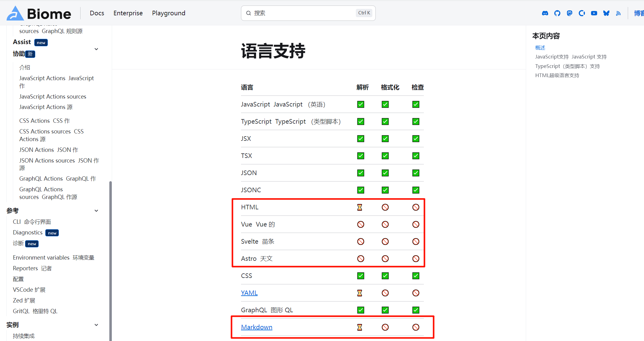Jump to 概述 in page contents
Viewport: 644px width, 341px height.
[540, 48]
